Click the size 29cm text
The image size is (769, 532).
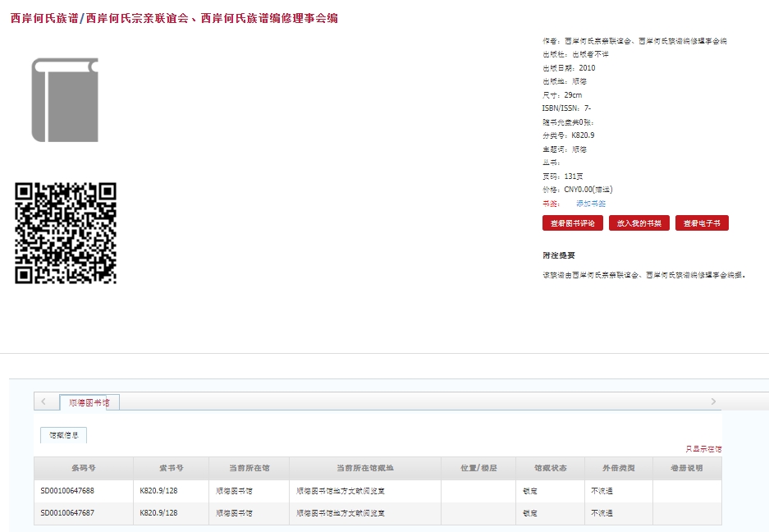tap(573, 94)
